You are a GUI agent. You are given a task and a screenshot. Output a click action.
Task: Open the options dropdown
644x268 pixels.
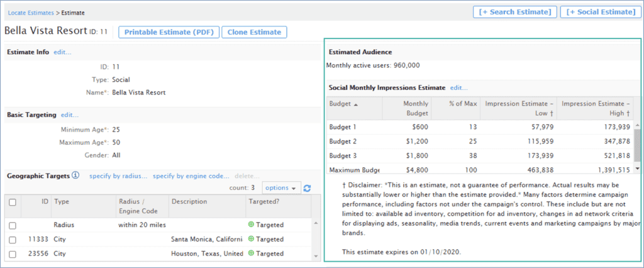tap(281, 188)
